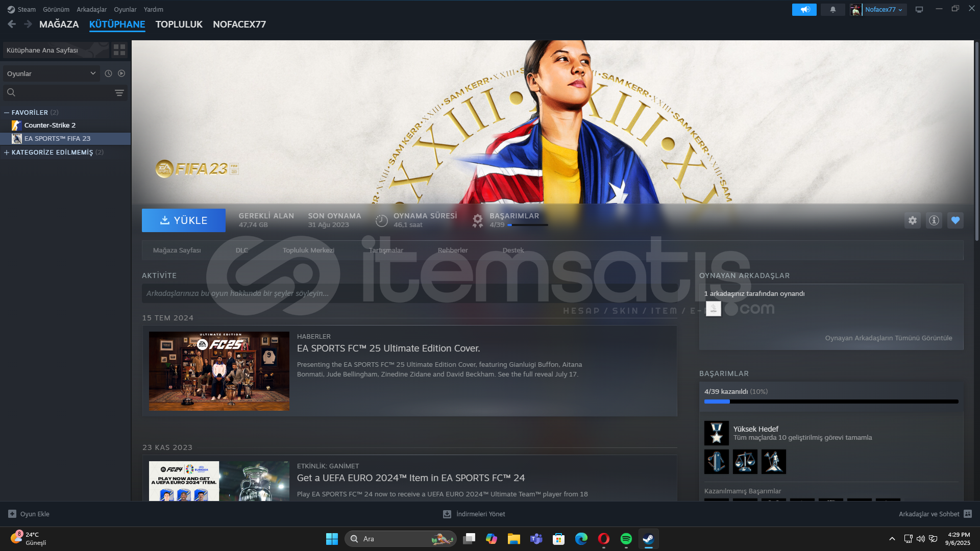Click Kütüphane Ana Sayfası button
This screenshot has width=980, height=551.
coord(56,50)
